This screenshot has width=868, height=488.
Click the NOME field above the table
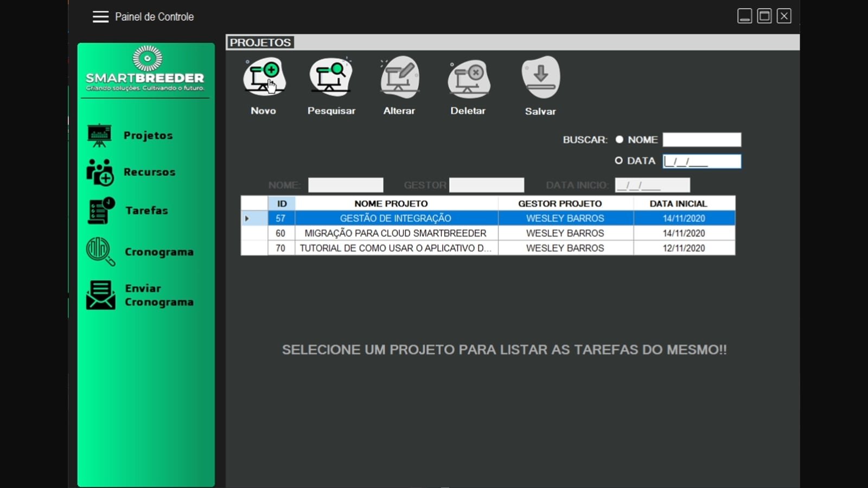(x=346, y=185)
